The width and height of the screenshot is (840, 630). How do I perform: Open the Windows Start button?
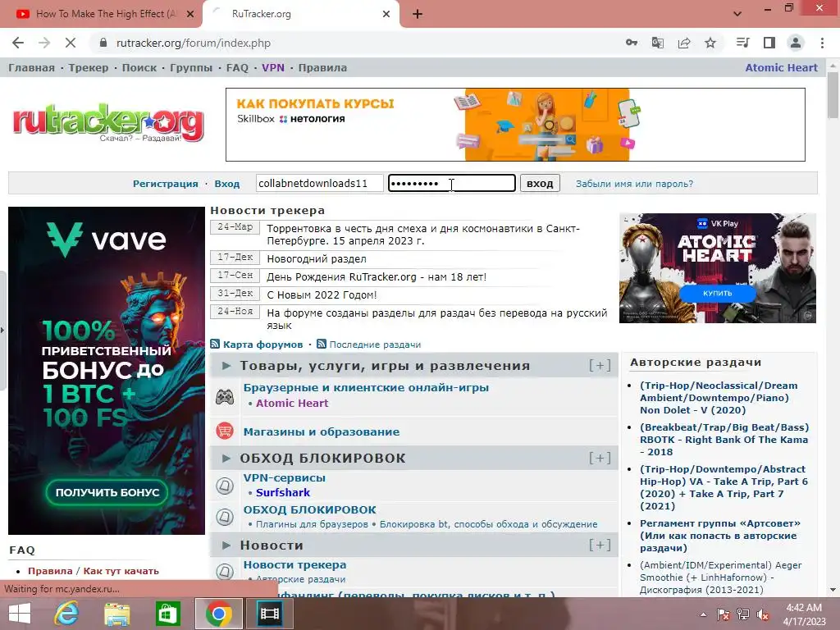[x=20, y=614]
